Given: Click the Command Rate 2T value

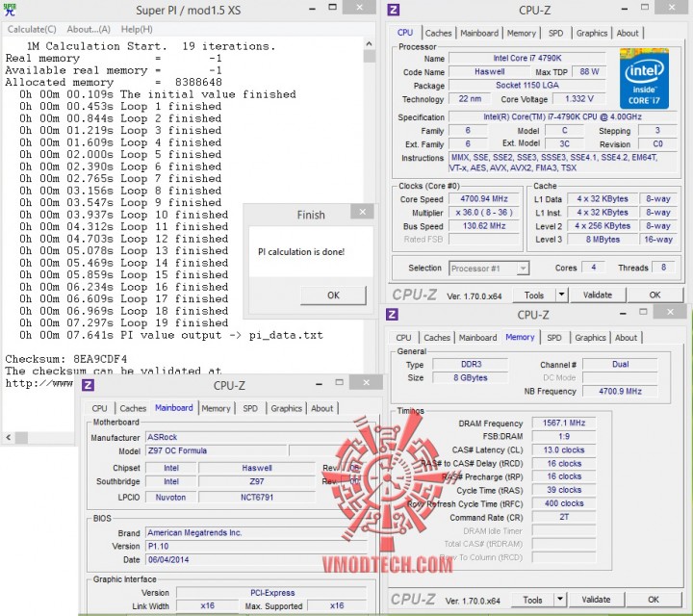Looking at the screenshot, I should point(564,517).
